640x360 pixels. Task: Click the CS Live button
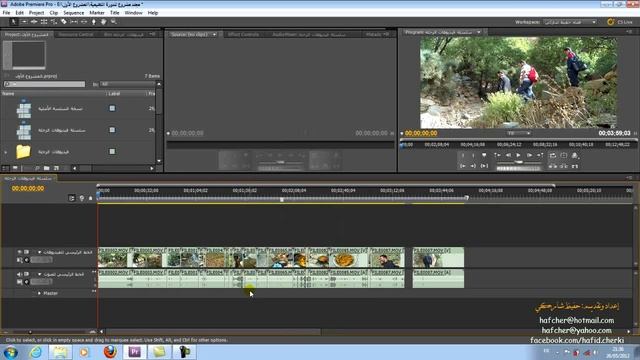(620, 22)
